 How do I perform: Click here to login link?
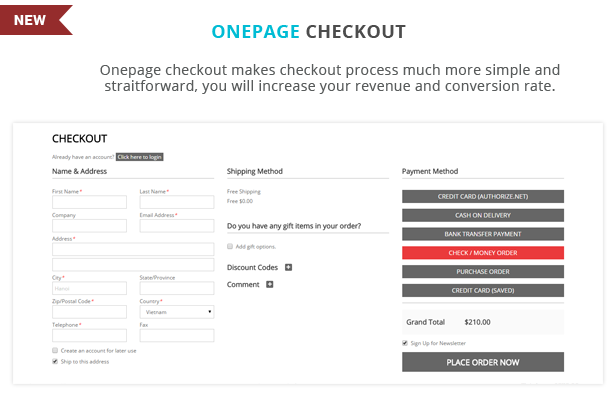pyautogui.click(x=139, y=157)
